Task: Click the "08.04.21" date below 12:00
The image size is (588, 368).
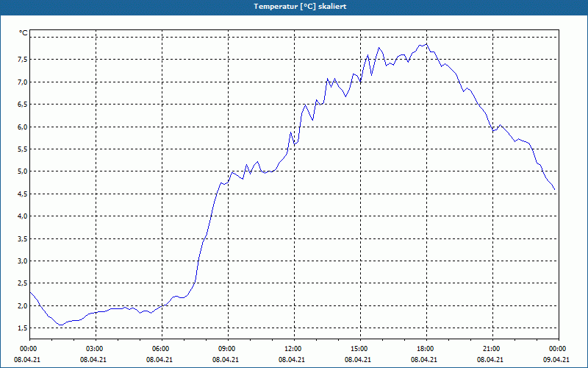Action: 291,359
